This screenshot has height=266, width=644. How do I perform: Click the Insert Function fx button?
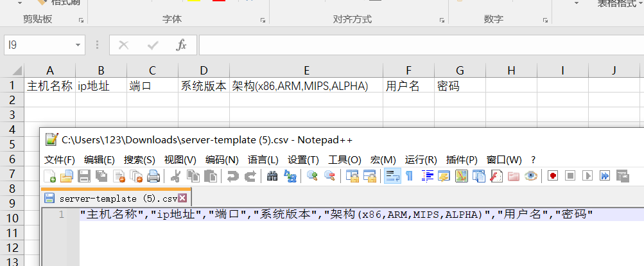coord(182,45)
